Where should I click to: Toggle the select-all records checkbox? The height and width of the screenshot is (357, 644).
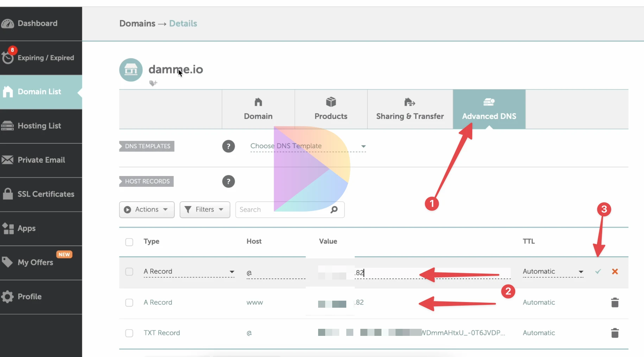tap(129, 242)
